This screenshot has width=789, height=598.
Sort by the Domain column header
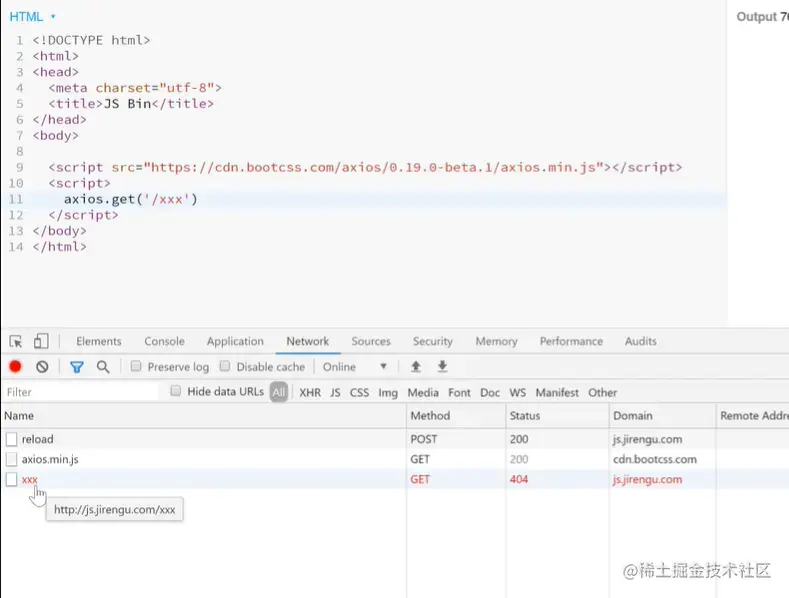click(662, 416)
